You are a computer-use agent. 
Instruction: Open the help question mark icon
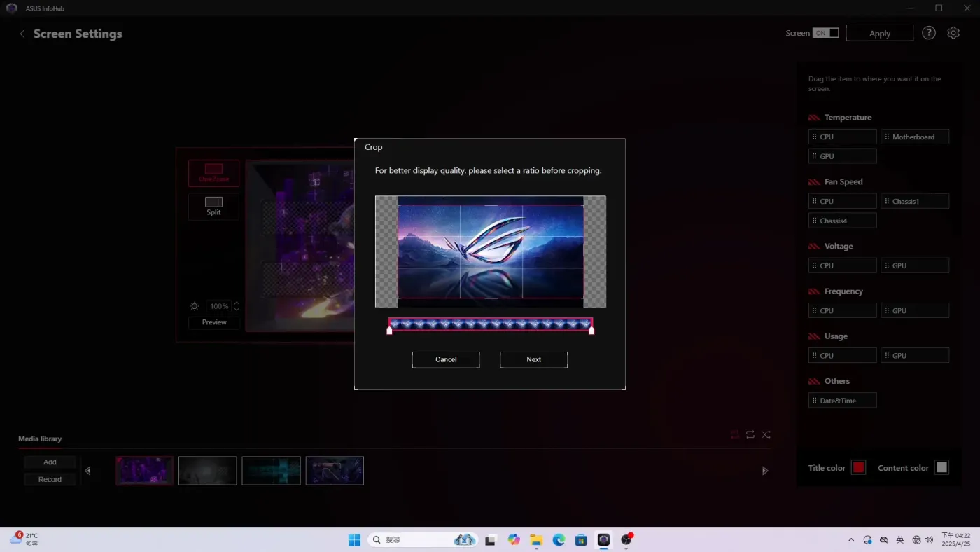[x=929, y=33]
